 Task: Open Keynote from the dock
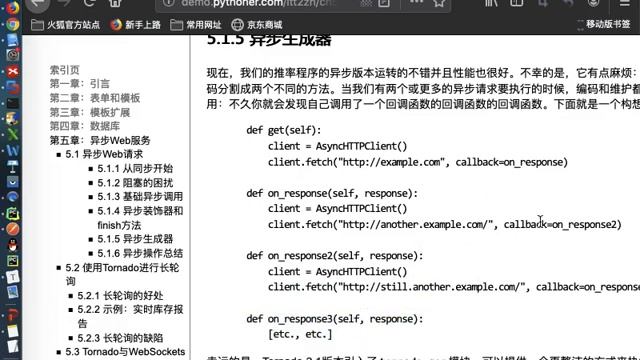13,166
